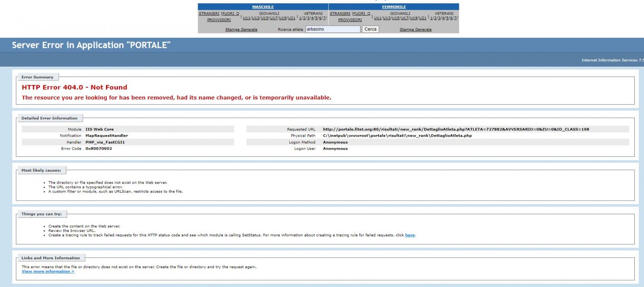Open FUORI_Q under the MASCHILE section

click(x=231, y=14)
